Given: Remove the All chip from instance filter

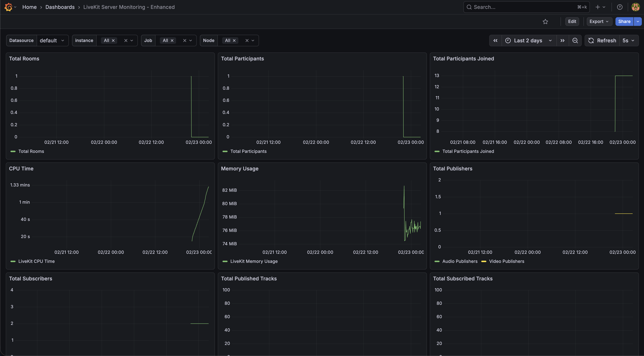Looking at the screenshot, I should coord(113,41).
